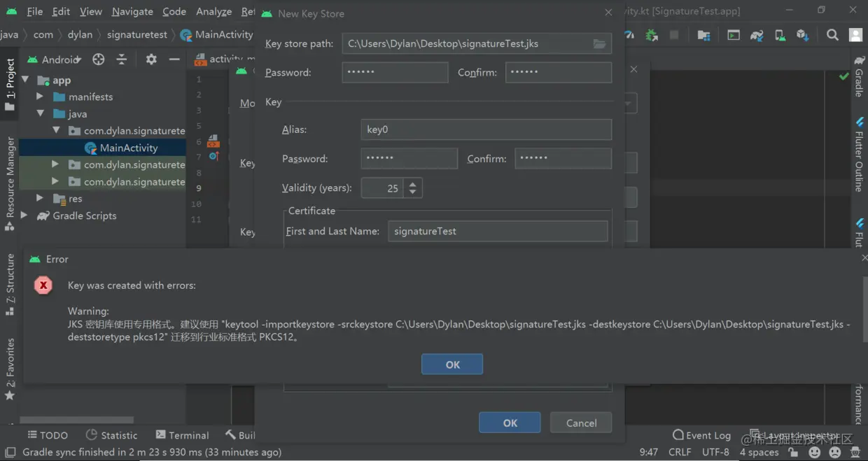Open the Favorites side tab
Screen dimensions: 868x461
[x=10, y=369]
